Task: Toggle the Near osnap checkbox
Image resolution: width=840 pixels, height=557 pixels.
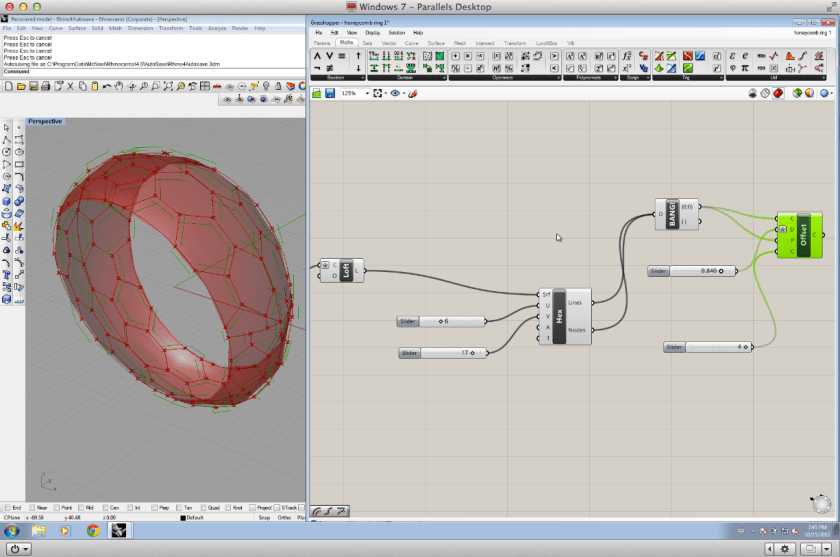Action: coord(31,507)
